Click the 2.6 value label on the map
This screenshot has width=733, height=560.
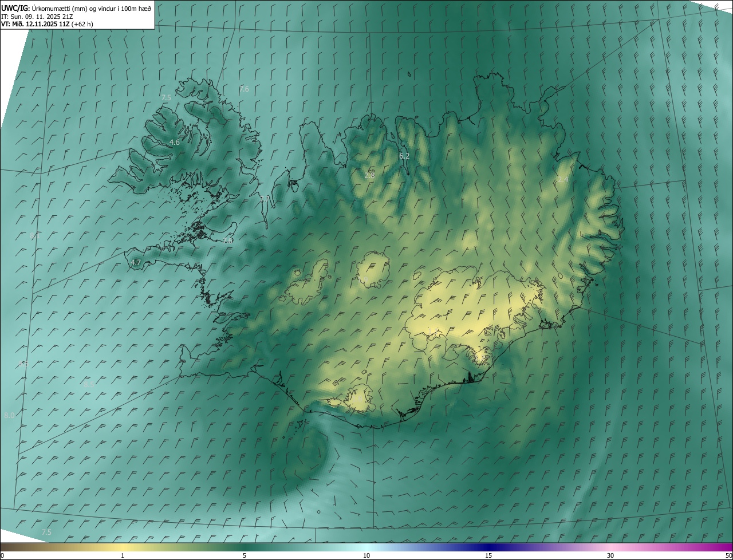point(228,240)
